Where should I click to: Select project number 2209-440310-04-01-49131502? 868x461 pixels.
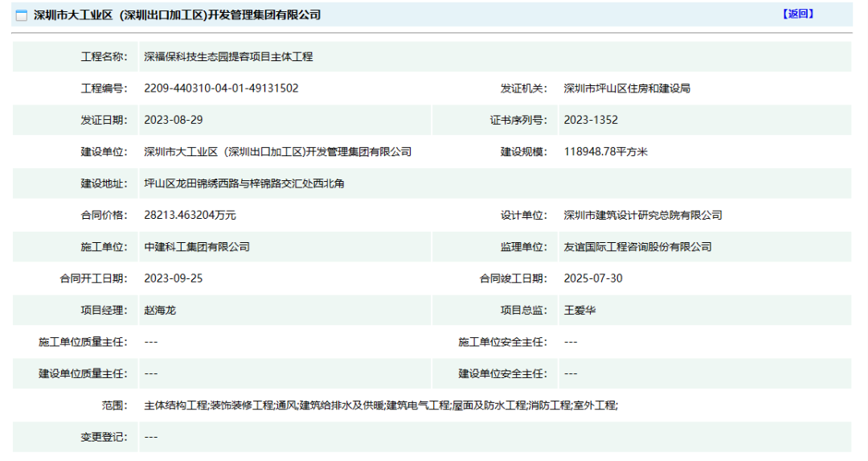(222, 88)
